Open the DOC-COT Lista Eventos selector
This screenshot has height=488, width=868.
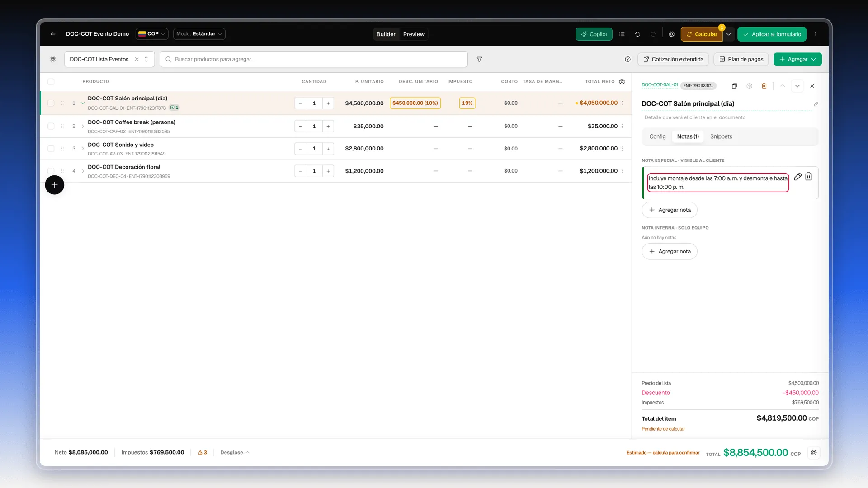[x=109, y=59]
